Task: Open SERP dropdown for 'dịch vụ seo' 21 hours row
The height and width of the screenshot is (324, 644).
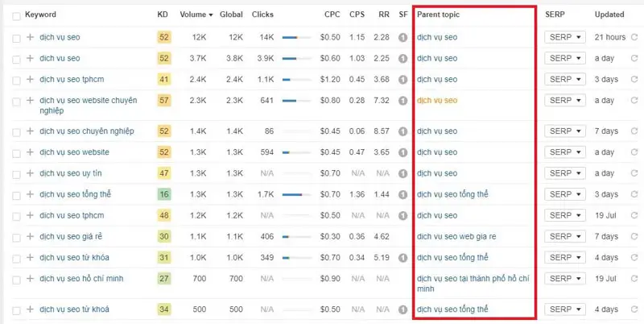Action: [565, 37]
